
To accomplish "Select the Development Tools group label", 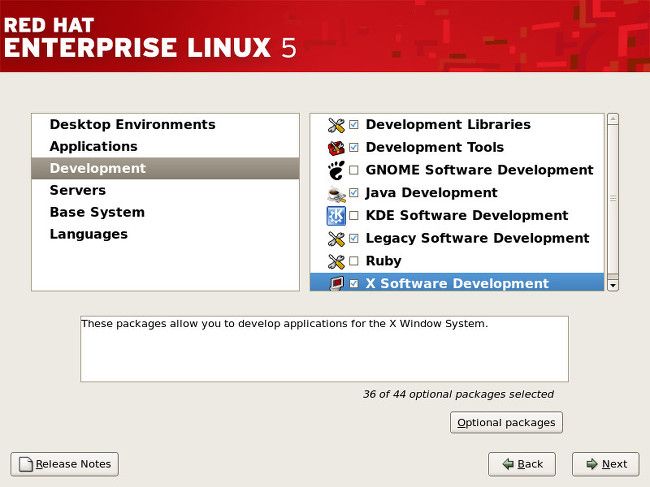I will (x=435, y=147).
